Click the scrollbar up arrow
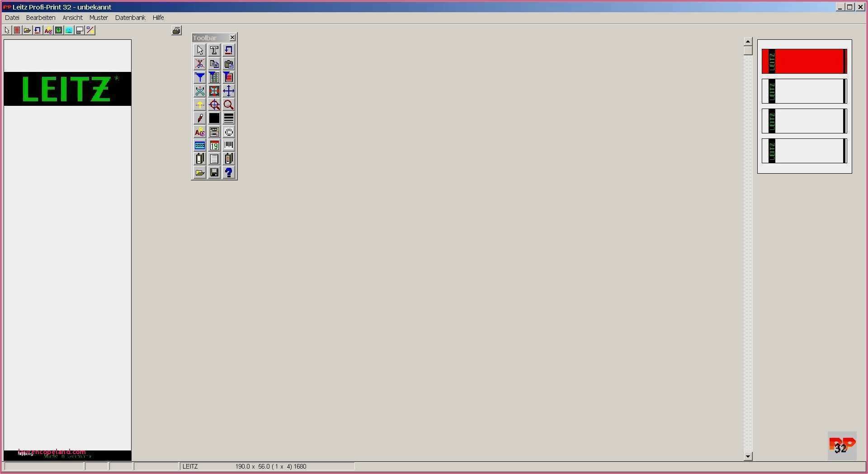 point(748,41)
